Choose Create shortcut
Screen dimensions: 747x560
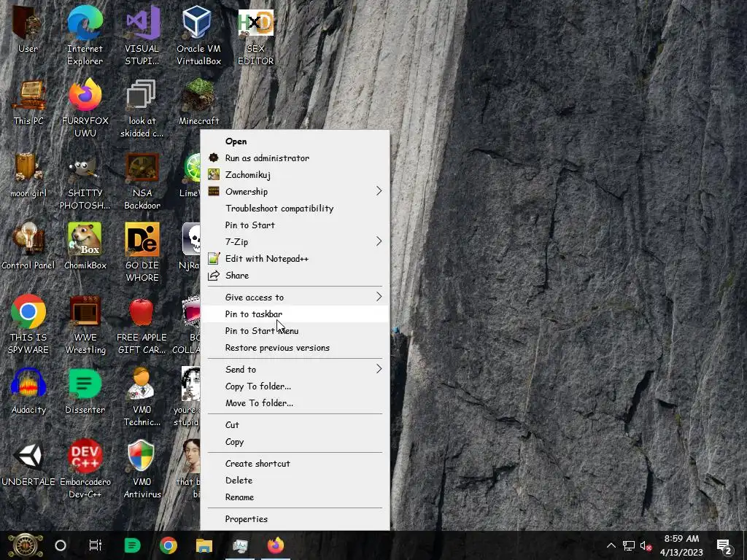[295, 463]
